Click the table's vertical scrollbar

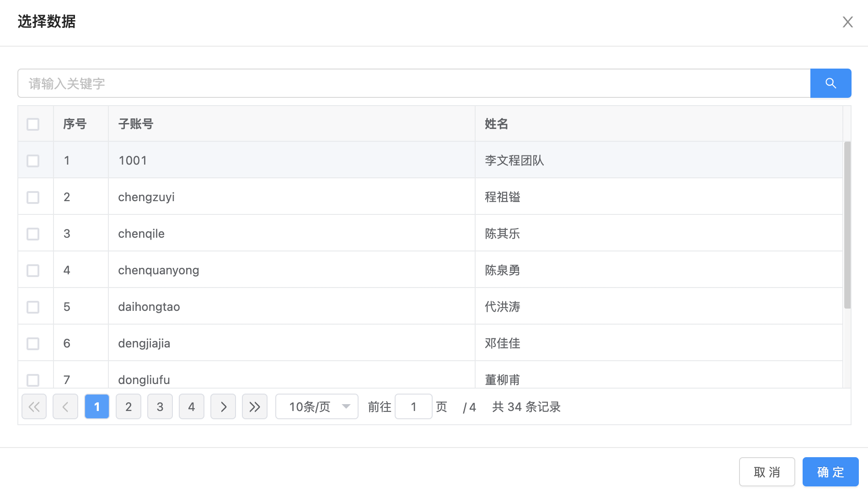[847, 225]
